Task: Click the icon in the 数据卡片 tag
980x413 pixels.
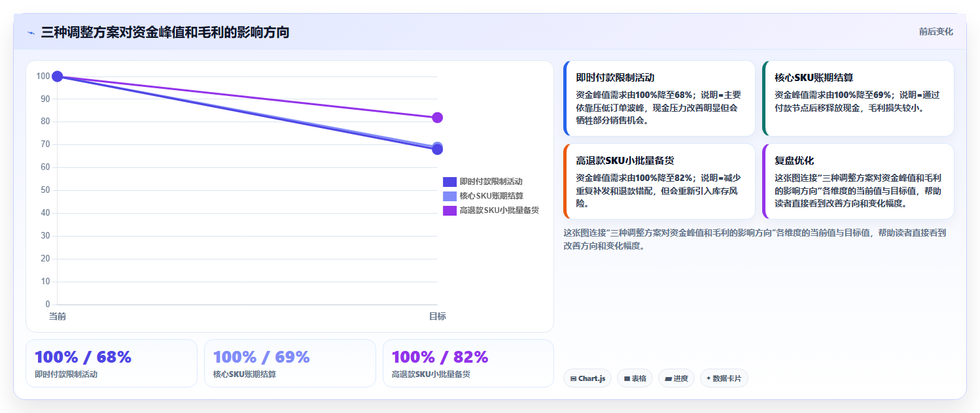Action: [x=709, y=378]
